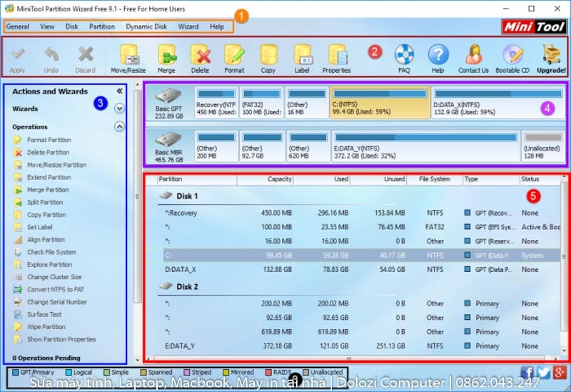Select the D:DATA_X(NTFS) block in disk map
Viewport: 571px width, 392px height.
click(x=497, y=103)
